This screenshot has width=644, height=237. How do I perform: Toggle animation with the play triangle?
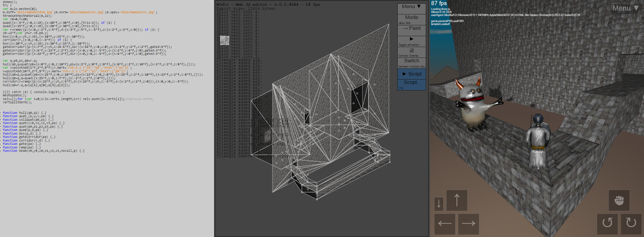coord(411,41)
